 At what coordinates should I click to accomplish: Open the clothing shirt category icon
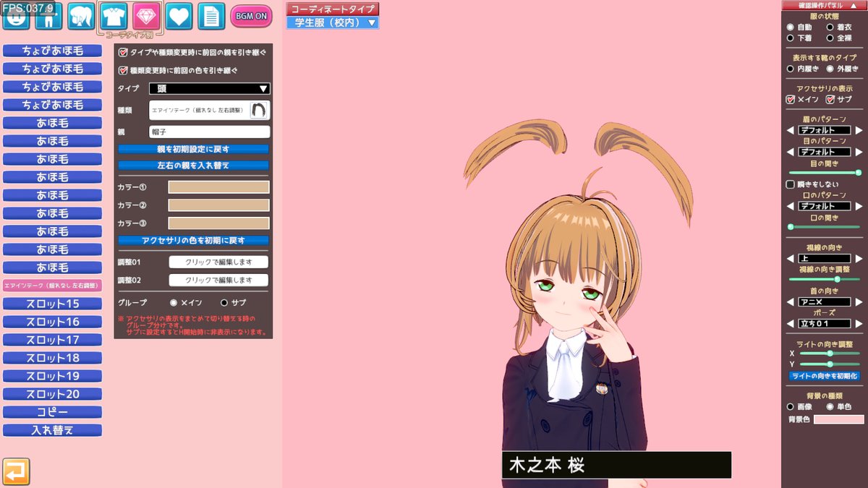[x=114, y=15]
